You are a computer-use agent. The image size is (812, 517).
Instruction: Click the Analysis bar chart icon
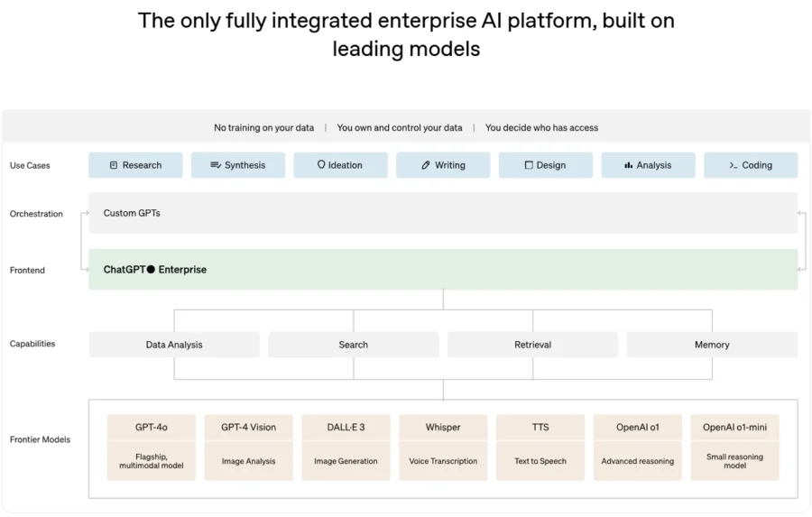(x=628, y=165)
